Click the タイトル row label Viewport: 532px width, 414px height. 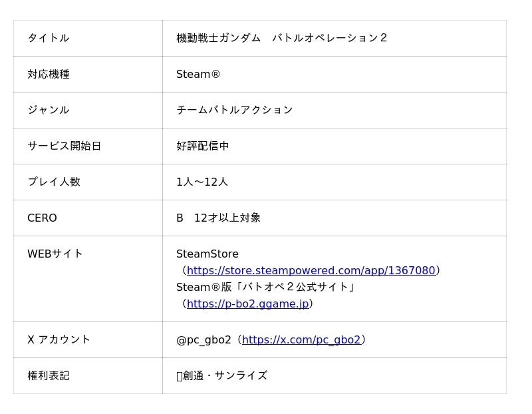[x=49, y=38]
